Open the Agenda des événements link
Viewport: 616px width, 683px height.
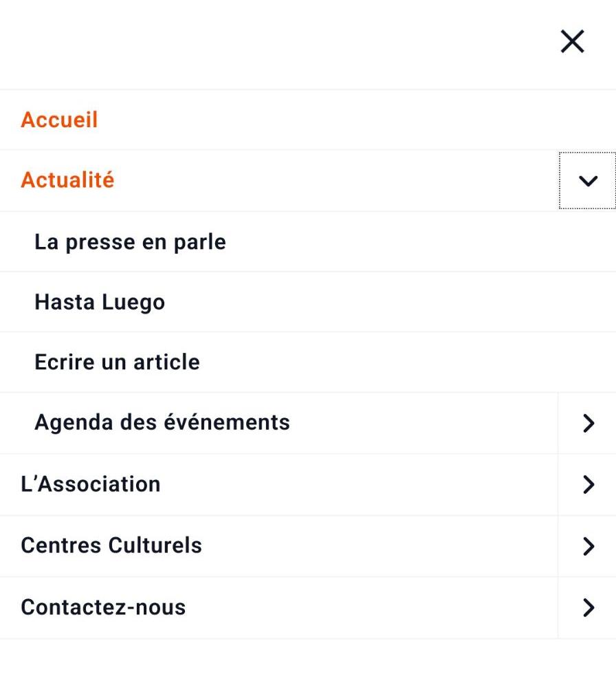[x=162, y=422]
